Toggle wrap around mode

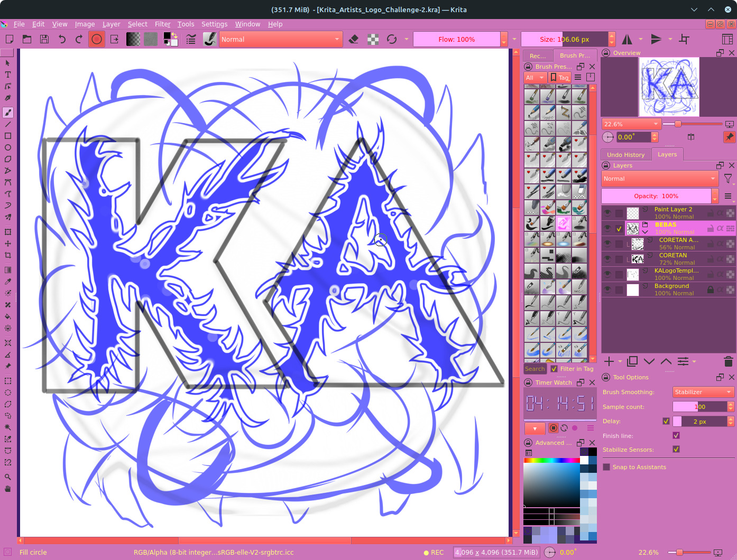coord(684,39)
